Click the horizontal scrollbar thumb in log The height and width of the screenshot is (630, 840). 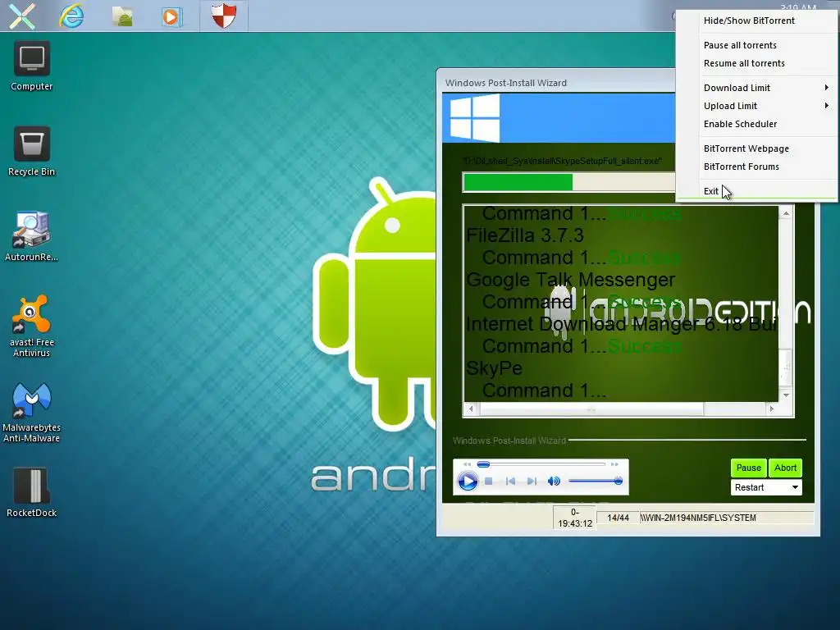click(591, 409)
